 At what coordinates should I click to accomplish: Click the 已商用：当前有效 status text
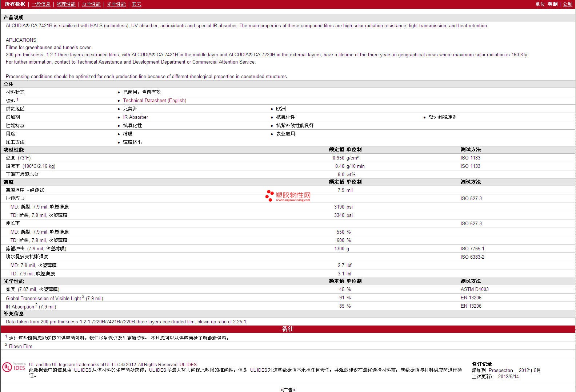click(142, 92)
